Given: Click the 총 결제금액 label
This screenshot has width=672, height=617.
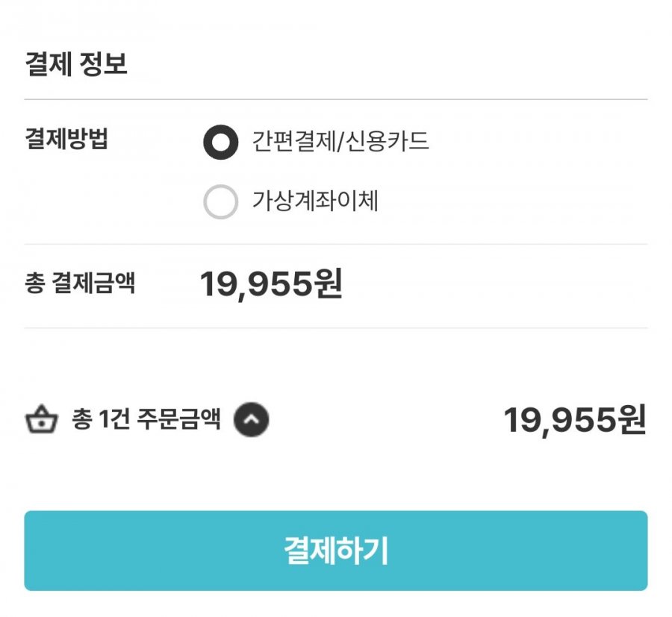Looking at the screenshot, I should 80,283.
